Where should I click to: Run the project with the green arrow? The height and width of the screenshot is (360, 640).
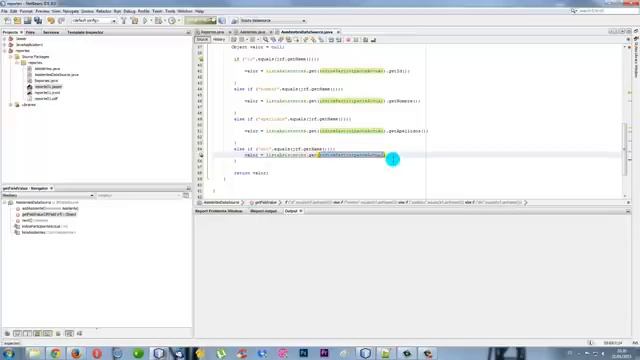click(145, 20)
